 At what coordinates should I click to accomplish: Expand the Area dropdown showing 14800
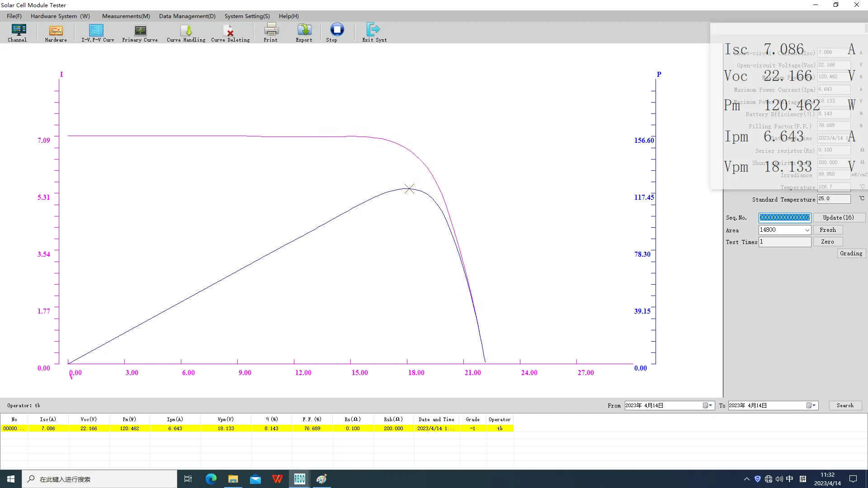807,230
